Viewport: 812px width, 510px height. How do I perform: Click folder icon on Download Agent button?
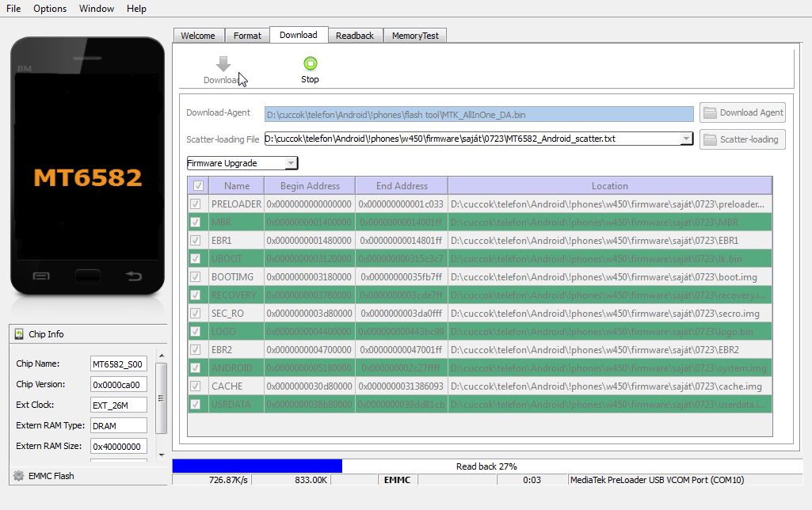(710, 113)
